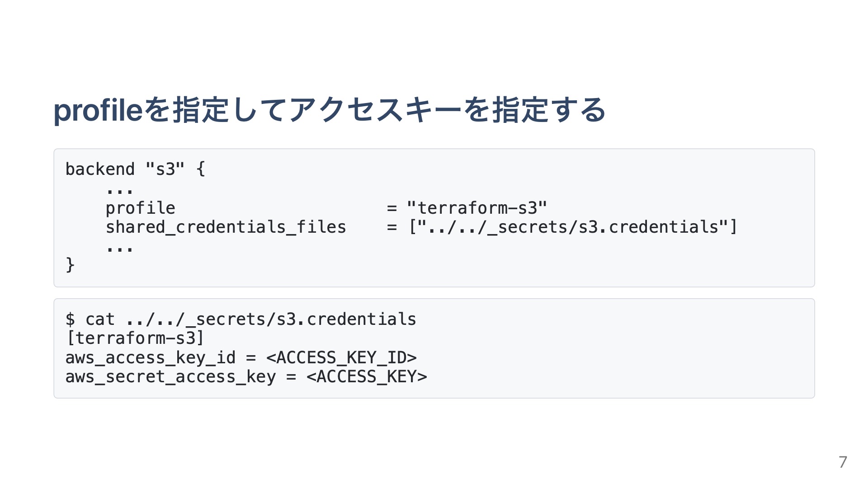Click the <ACCESS_KEY_ID> placeholder

341,358
